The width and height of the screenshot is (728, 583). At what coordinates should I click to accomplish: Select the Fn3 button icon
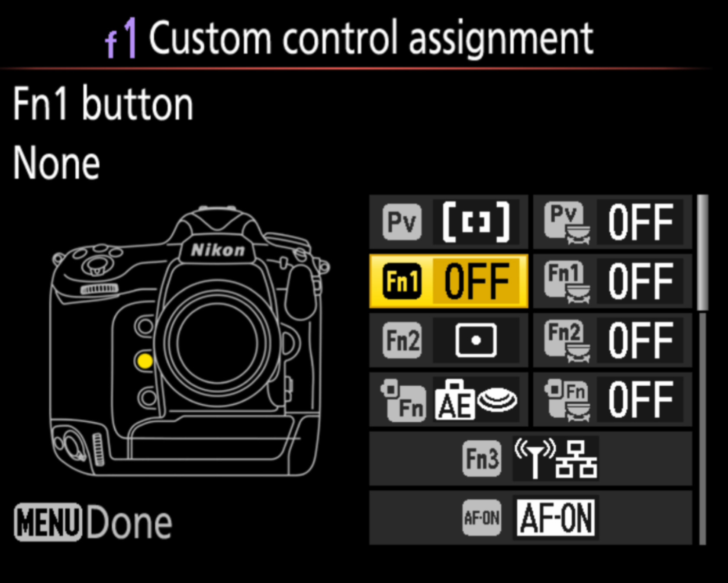point(482,458)
